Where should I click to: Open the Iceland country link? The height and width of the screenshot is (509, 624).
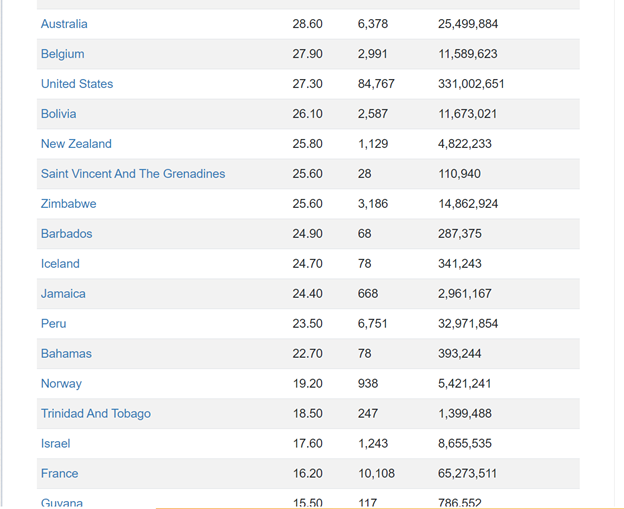pyautogui.click(x=60, y=264)
